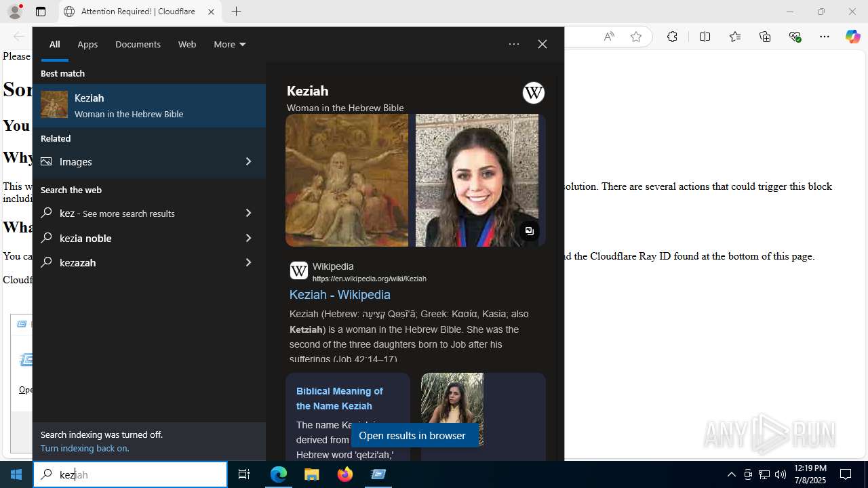868x488 pixels.
Task: Click the Wikipedia favicon near the URL
Action: coord(298,270)
